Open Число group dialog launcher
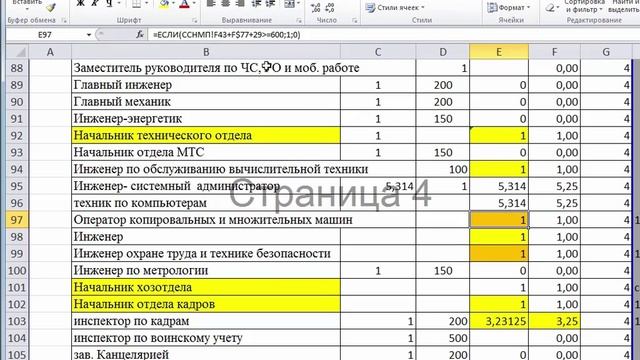 point(354,20)
